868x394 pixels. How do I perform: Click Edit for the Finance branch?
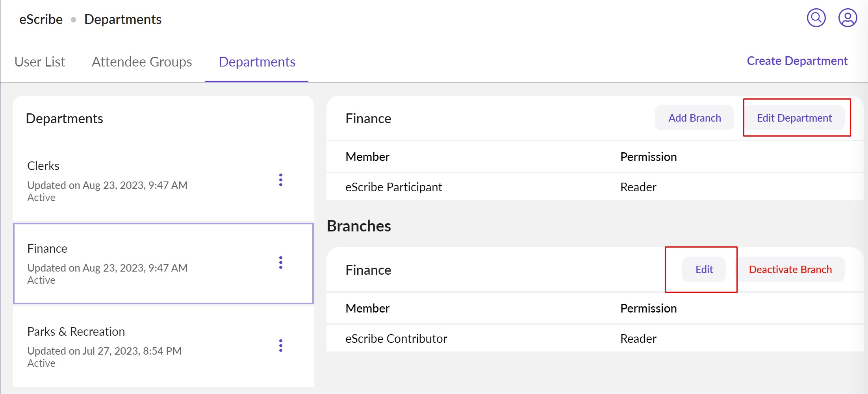[x=704, y=269]
